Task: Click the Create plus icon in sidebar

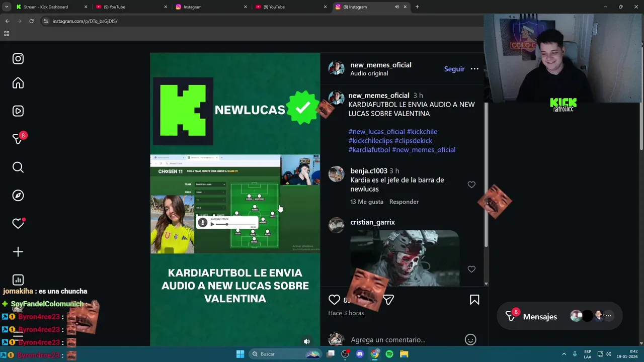Action: point(18,252)
